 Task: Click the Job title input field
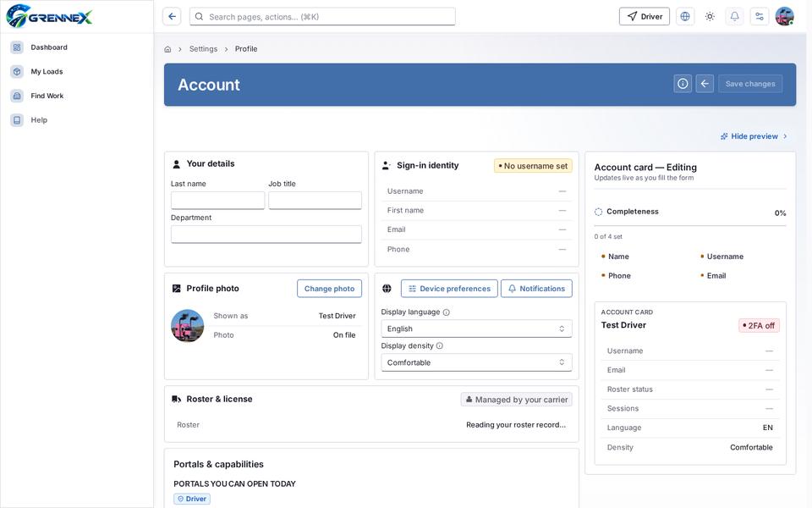(315, 200)
